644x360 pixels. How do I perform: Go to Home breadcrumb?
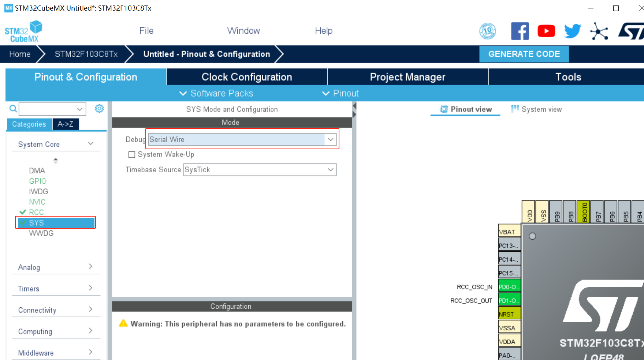click(x=20, y=54)
